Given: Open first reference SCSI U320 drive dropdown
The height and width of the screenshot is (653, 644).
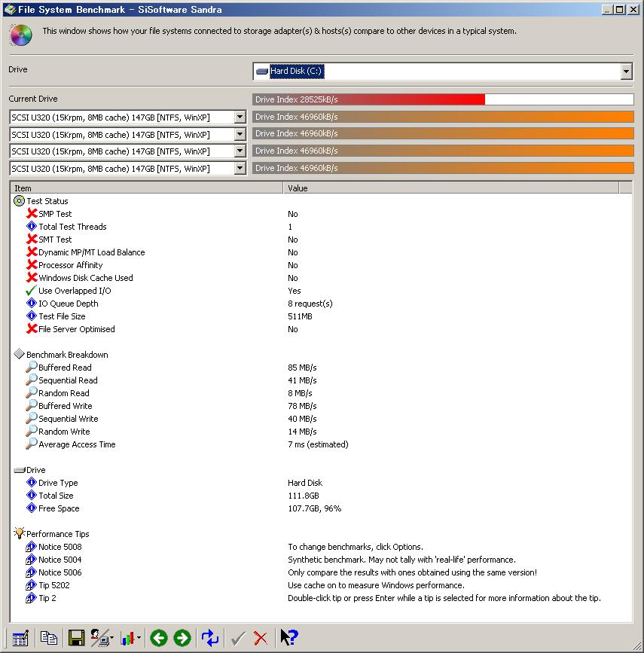Looking at the screenshot, I should pyautogui.click(x=240, y=117).
